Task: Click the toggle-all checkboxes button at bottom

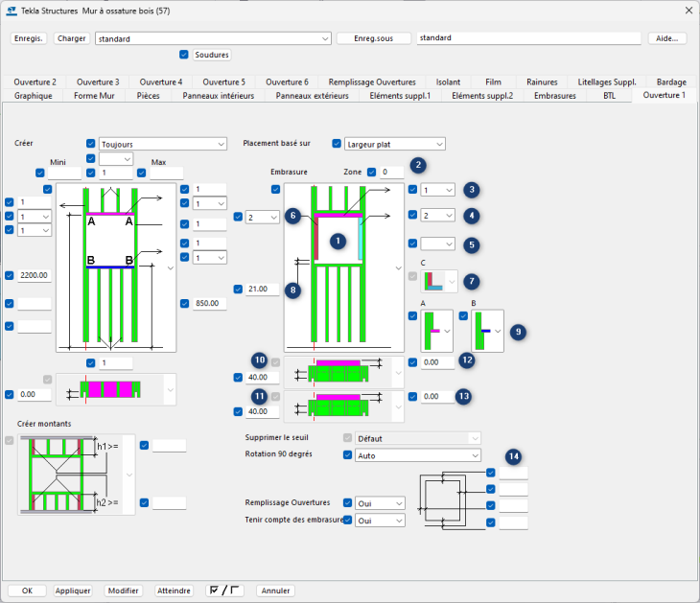Action: 225,591
